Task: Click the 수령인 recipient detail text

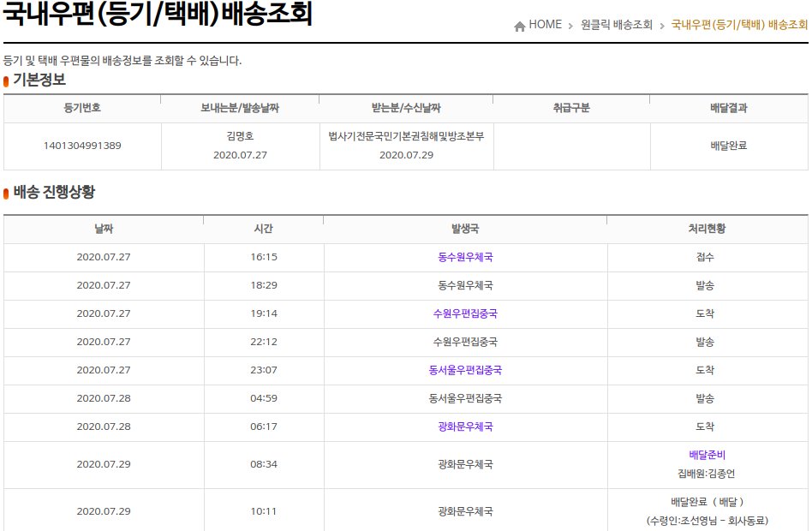Action: click(x=707, y=520)
